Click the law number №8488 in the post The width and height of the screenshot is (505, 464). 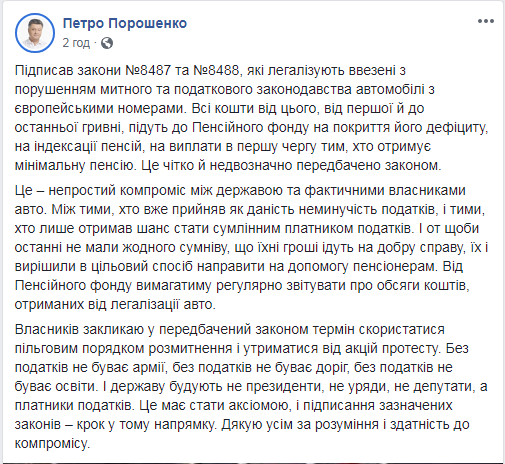pyautogui.click(x=216, y=70)
